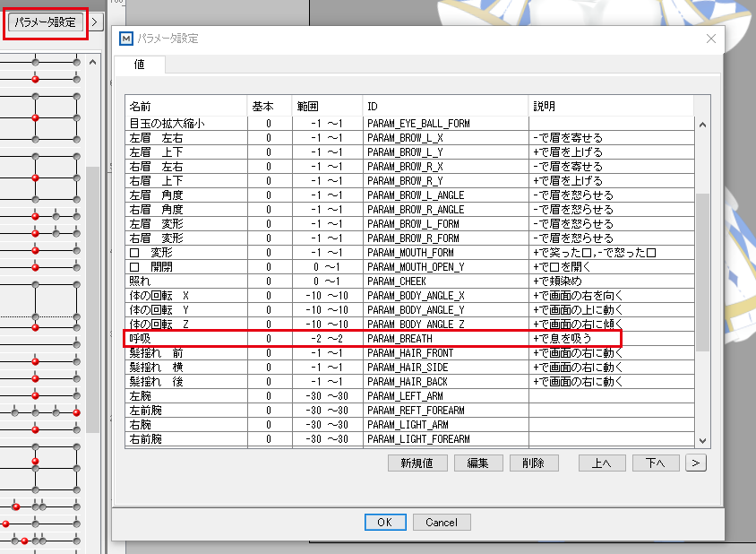
Task: Select the 髪揺れ 前 row
Action: pyautogui.click(x=410, y=353)
